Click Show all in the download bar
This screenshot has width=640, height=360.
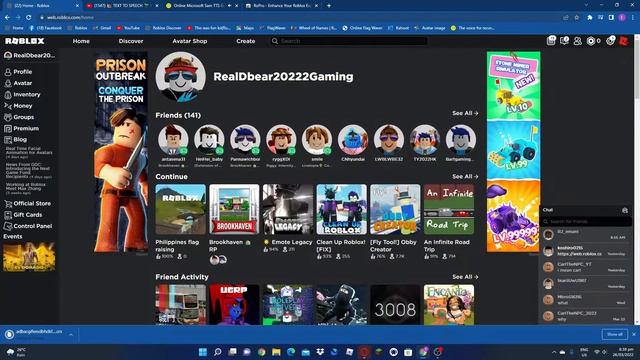point(615,334)
